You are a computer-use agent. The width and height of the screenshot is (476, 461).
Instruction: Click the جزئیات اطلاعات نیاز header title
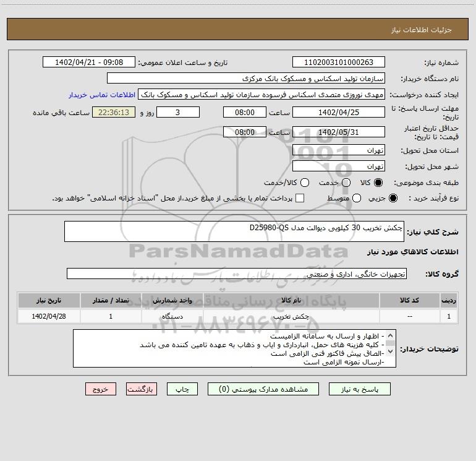[x=422, y=30]
